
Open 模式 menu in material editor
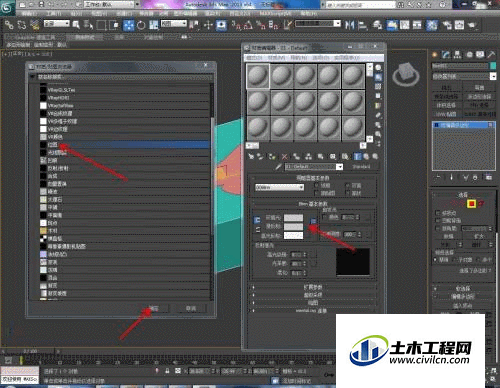coord(254,58)
